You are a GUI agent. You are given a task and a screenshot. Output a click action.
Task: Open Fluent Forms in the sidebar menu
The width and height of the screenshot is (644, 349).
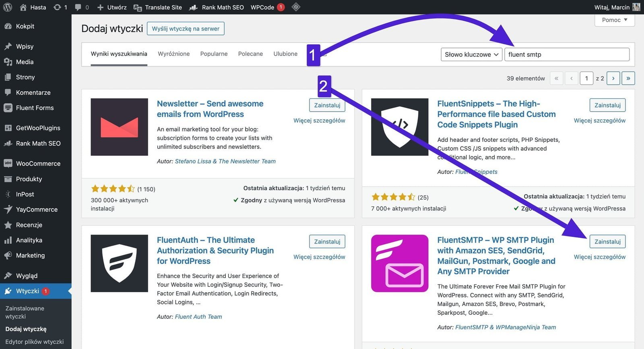click(x=35, y=108)
